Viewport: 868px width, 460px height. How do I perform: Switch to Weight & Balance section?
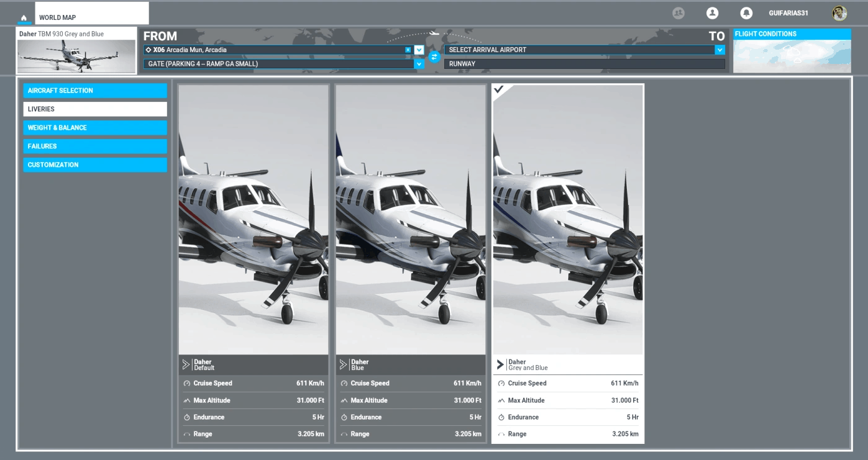click(x=95, y=128)
